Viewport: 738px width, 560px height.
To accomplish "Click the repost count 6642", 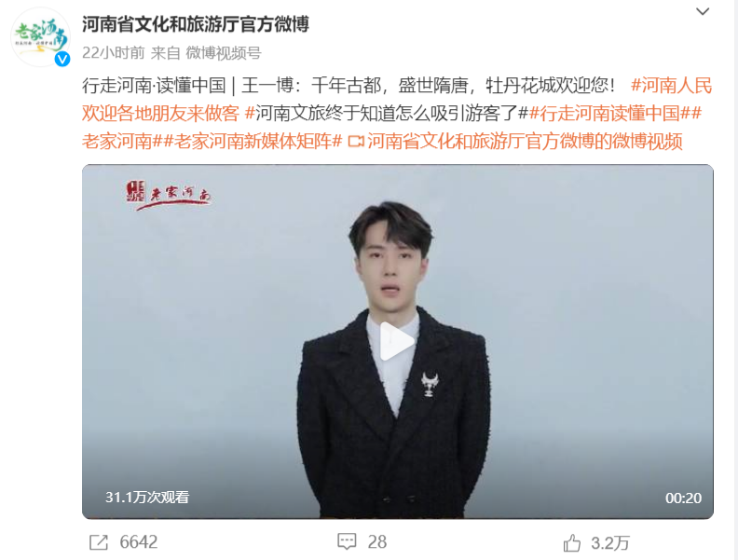I will pos(139,542).
